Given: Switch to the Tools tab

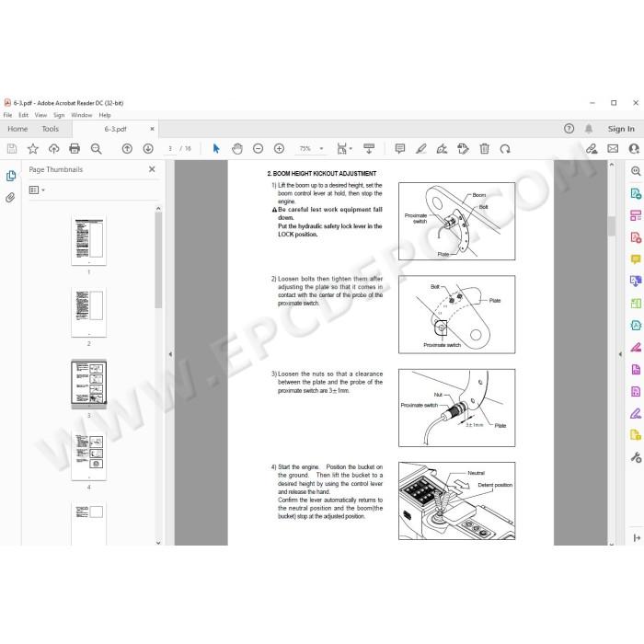Looking at the screenshot, I should (50, 129).
